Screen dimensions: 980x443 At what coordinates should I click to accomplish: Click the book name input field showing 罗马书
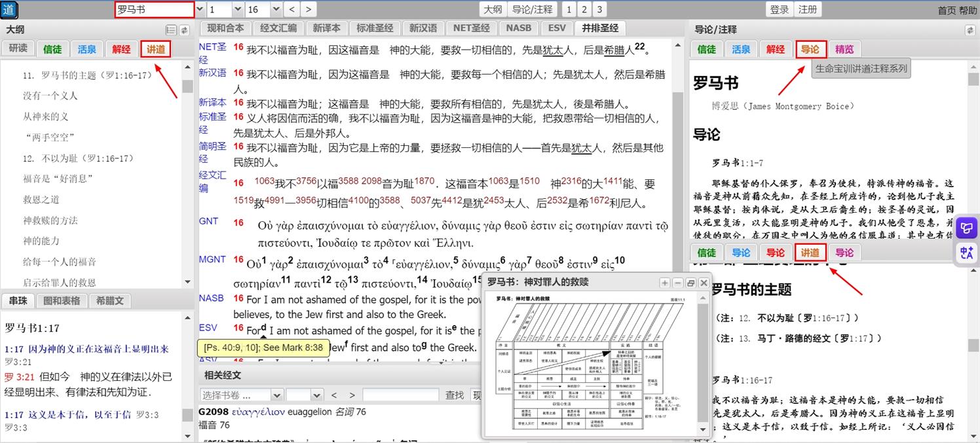pos(155,9)
